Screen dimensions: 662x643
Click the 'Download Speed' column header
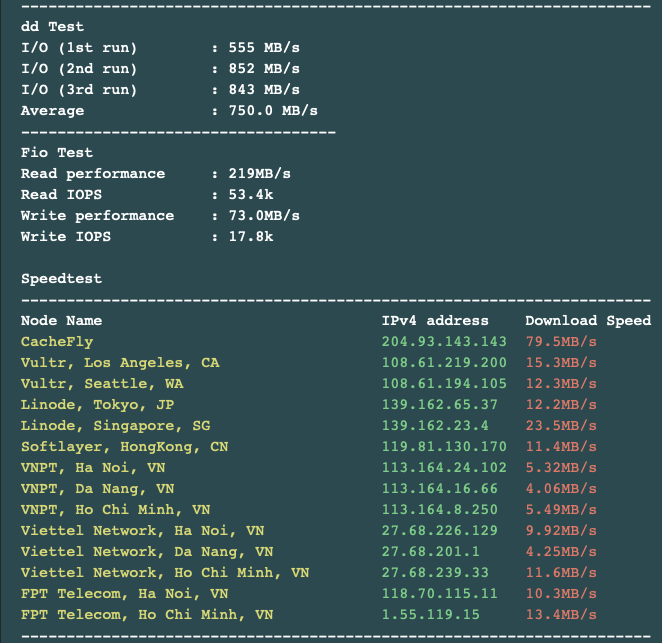click(588, 321)
